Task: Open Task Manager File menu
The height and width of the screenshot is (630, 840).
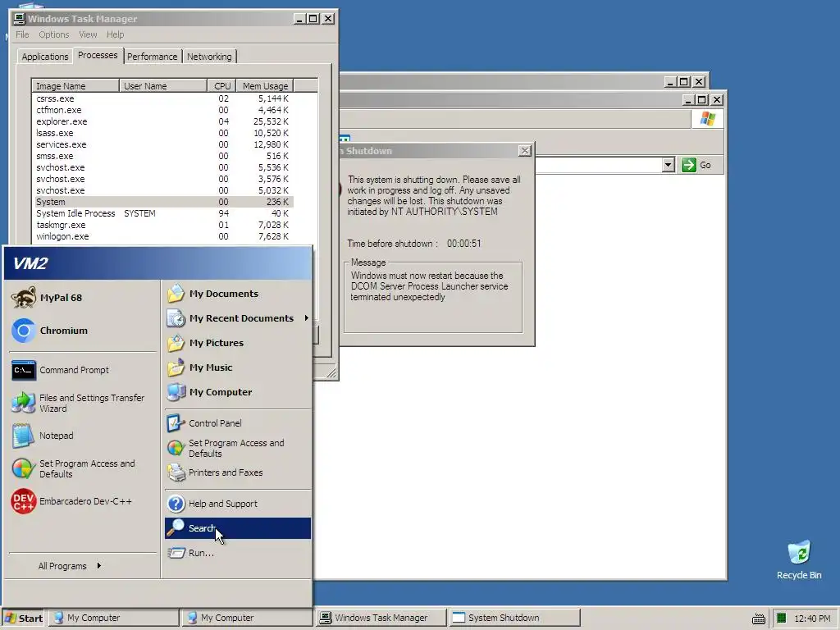Action: pos(22,34)
